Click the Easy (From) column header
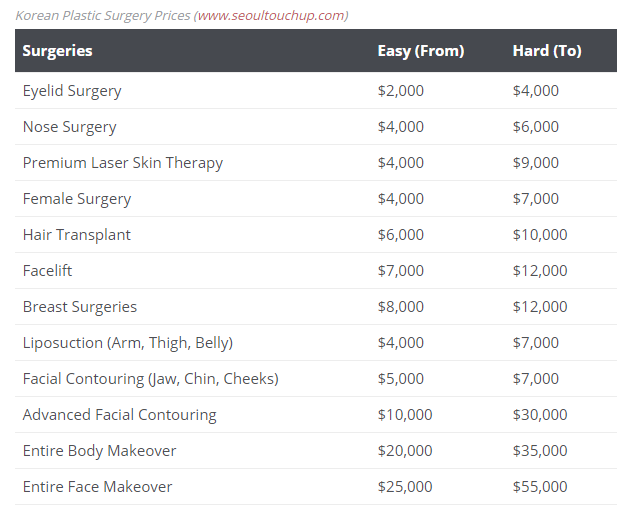Viewport: 639px width, 510px height. click(420, 50)
